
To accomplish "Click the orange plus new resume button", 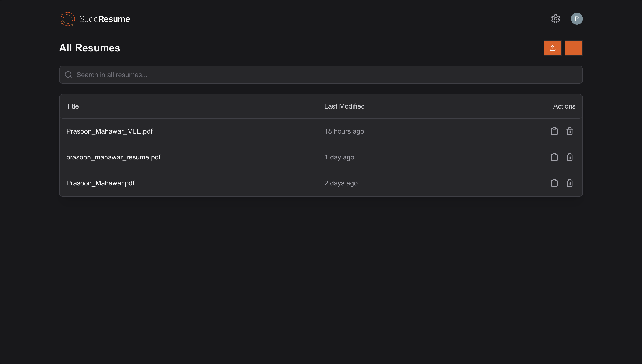I will coord(574,48).
